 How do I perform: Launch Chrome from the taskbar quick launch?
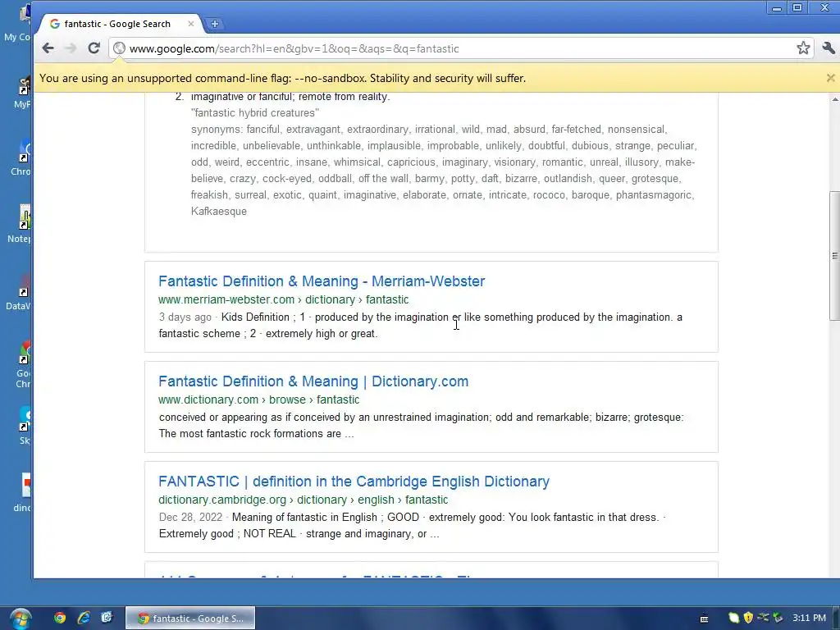click(x=59, y=619)
